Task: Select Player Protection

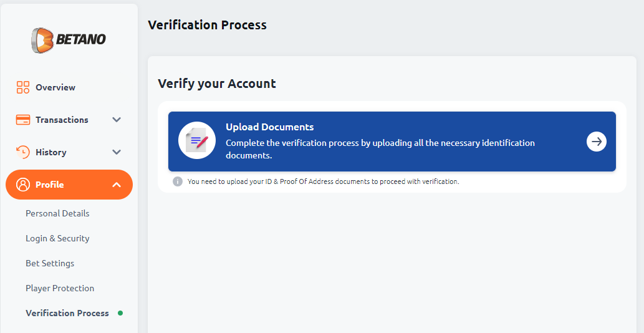Action: point(60,288)
